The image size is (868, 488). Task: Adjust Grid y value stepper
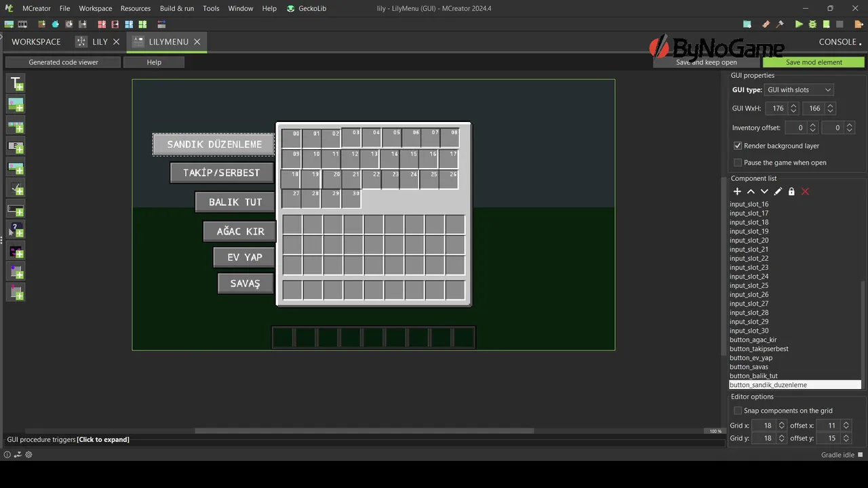click(x=781, y=439)
